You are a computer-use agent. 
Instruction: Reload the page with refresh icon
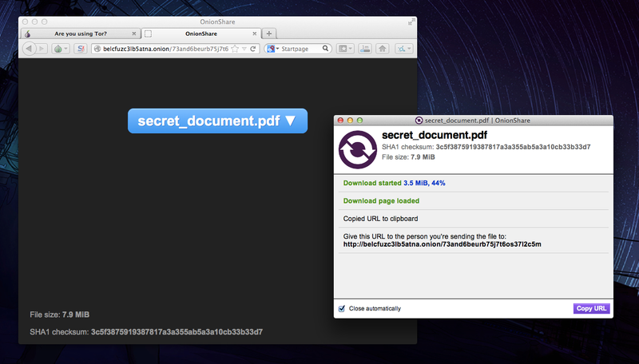[253, 49]
